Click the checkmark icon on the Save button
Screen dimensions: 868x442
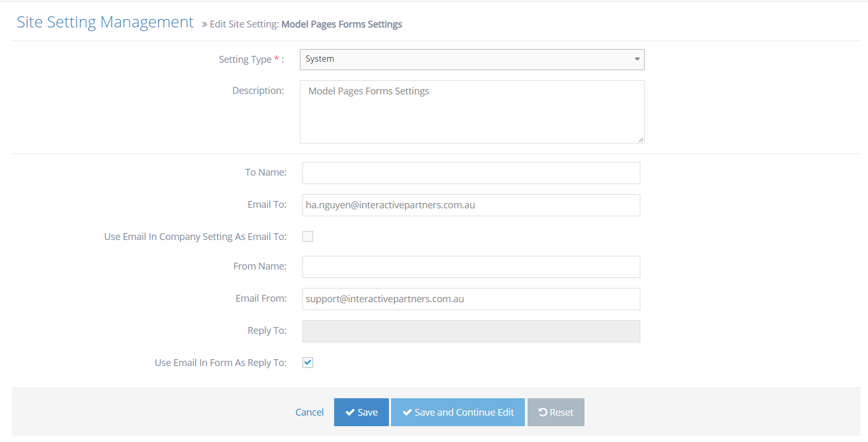350,412
